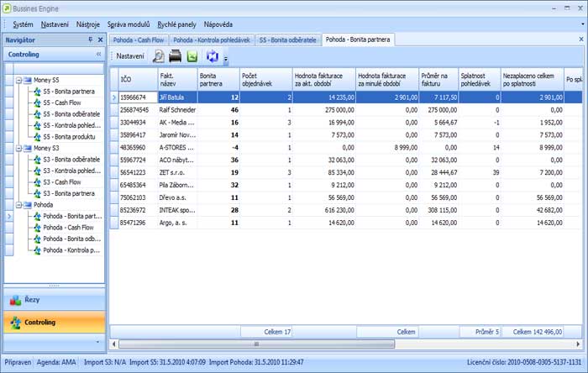Click the print preview magnifier icon
Screen dimensions: 588x373
158,56
